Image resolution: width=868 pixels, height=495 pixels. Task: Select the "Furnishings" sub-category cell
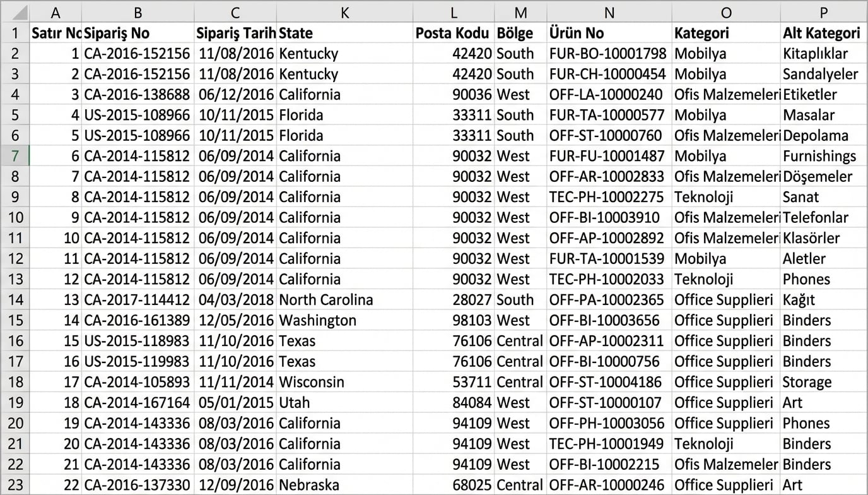(819, 156)
